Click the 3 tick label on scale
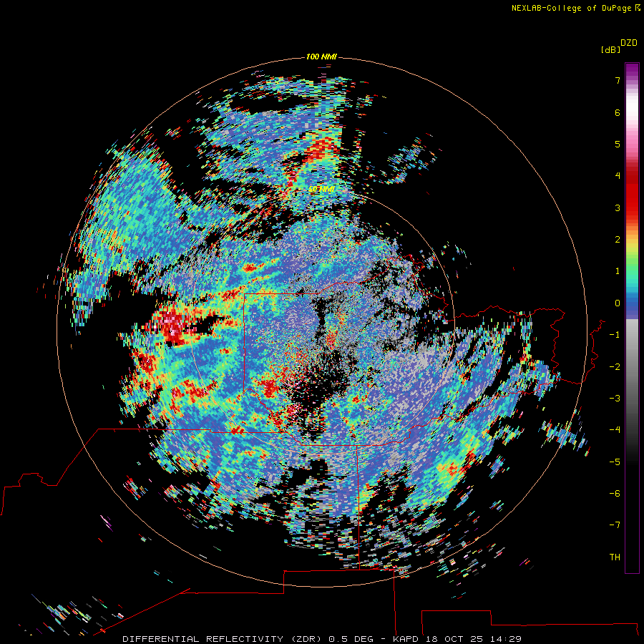 (x=618, y=208)
